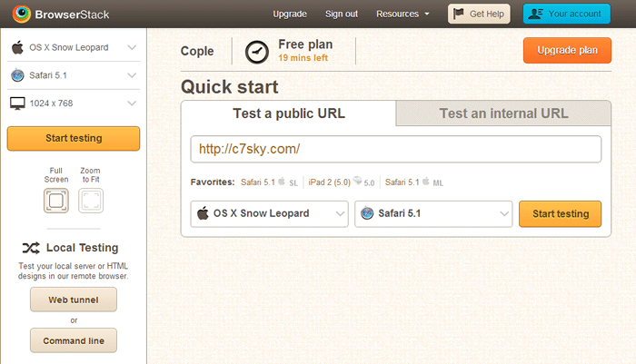This screenshot has width=636, height=364.
Task: Select the iPad 2 (5.0) favorite link
Action: [x=329, y=182]
